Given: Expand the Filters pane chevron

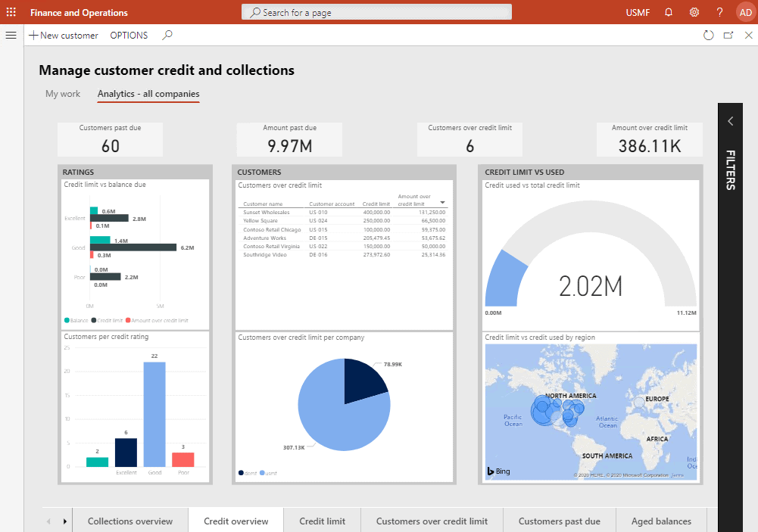Looking at the screenshot, I should click(x=730, y=120).
